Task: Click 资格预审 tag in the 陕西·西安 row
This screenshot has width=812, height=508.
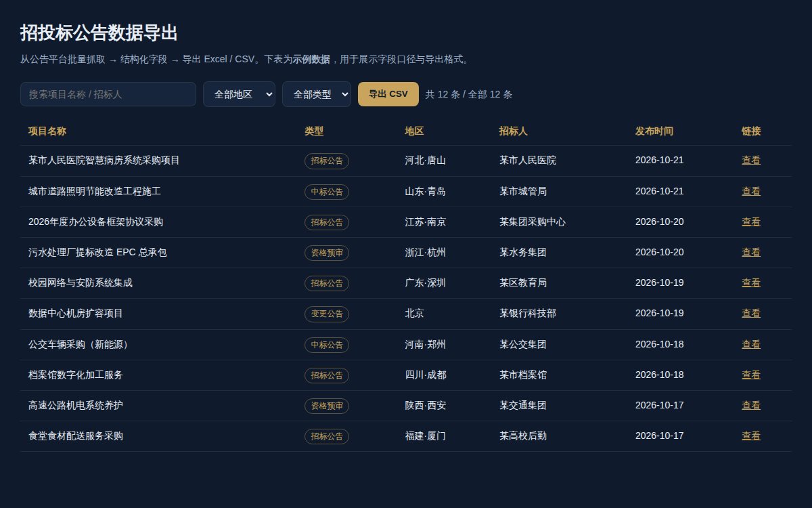Action: [x=327, y=406]
